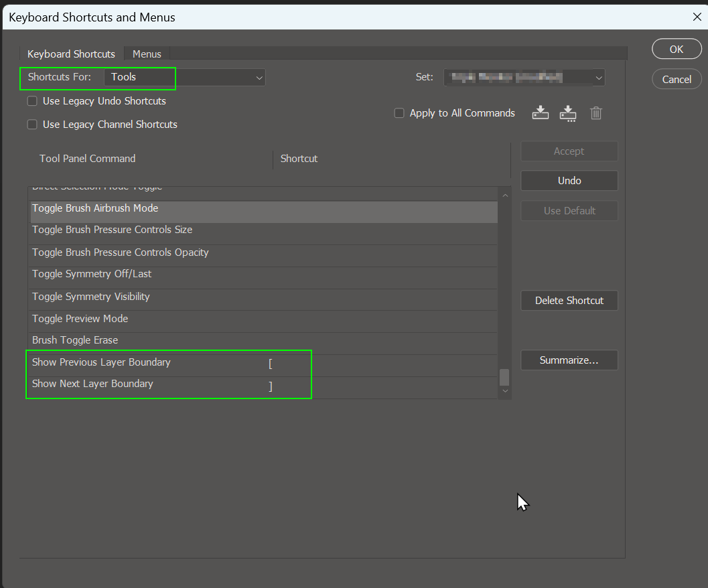This screenshot has width=708, height=588.
Task: Delete the current shortcut set
Action: 595,113
